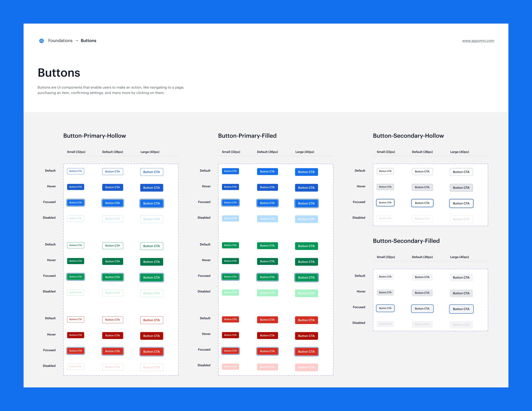Click large Default button in Secondary-Filled
Viewport: 532px width, 411px height.
coord(461,277)
